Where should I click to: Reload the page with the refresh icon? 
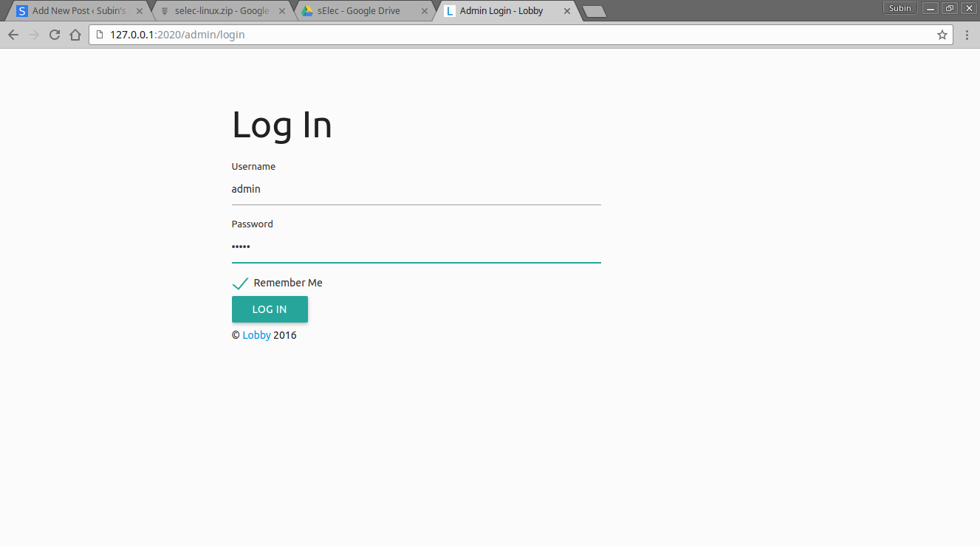pyautogui.click(x=54, y=35)
